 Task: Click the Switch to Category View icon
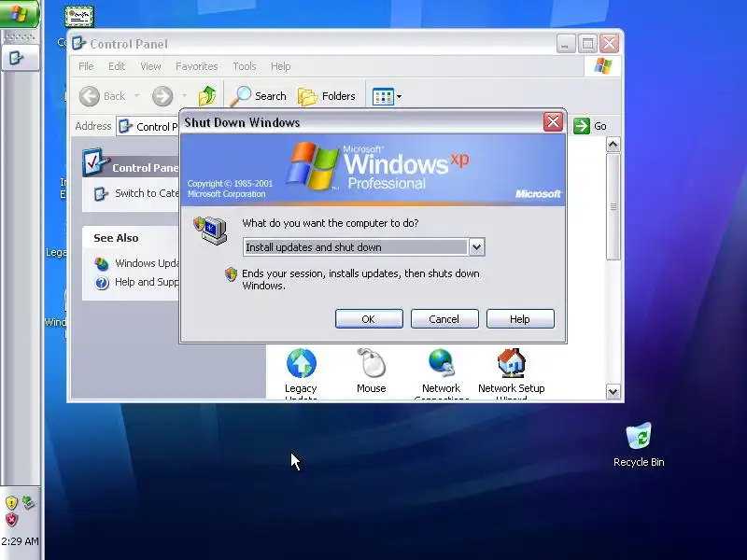click(101, 194)
